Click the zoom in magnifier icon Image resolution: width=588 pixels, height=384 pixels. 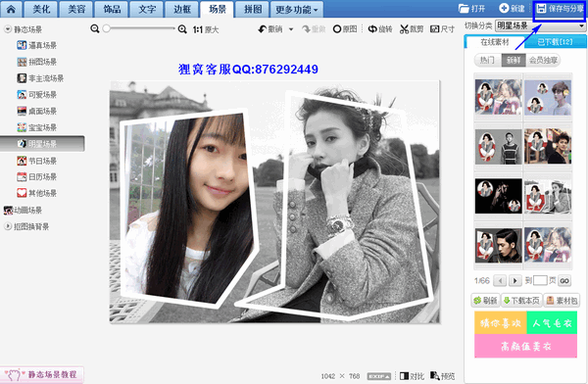(182, 28)
